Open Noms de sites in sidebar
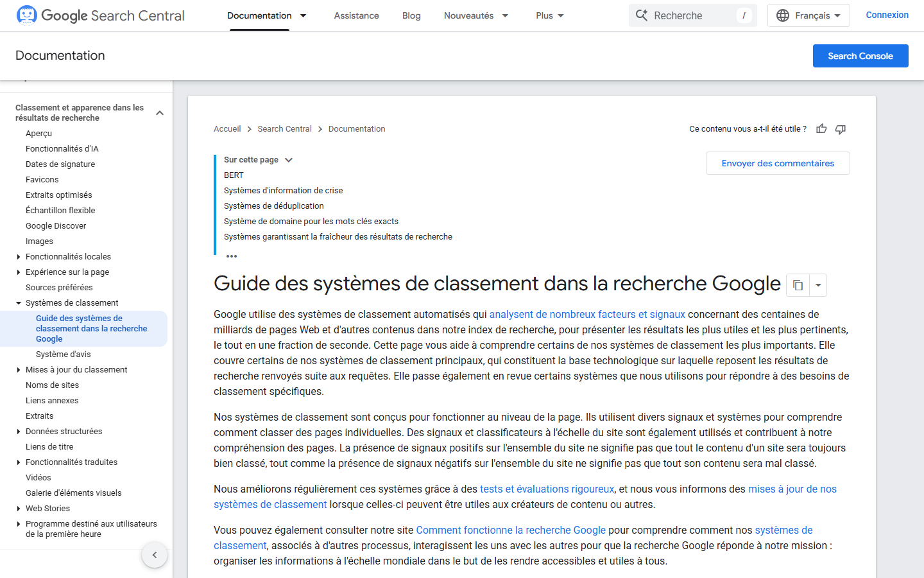 [x=52, y=385]
